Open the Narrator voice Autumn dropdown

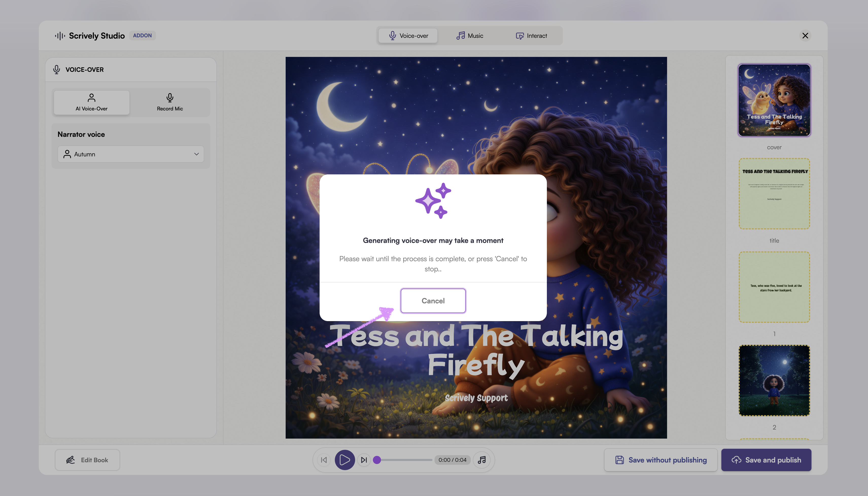(131, 154)
